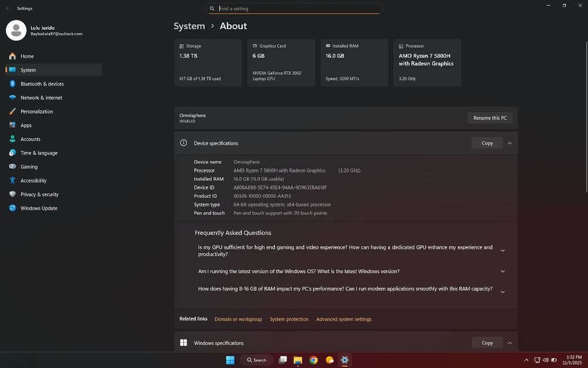The image size is (588, 368).
Task: Collapse the Windows specifications section
Action: click(x=510, y=343)
